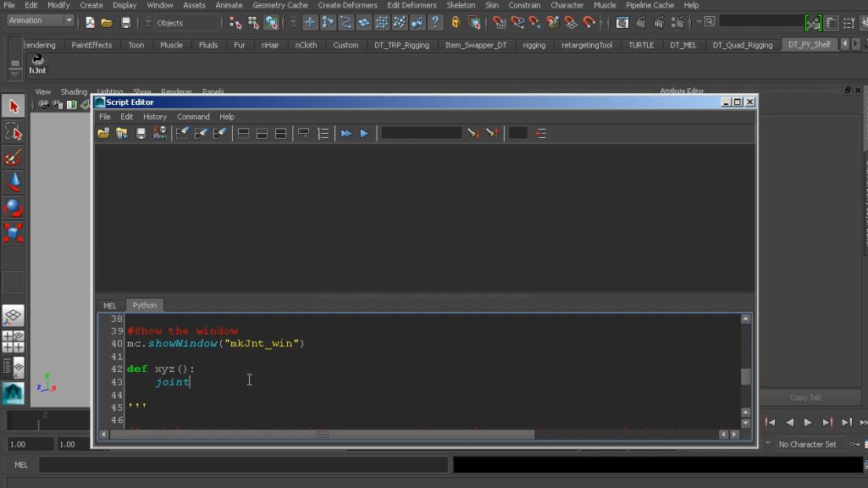Click Execute single play icon in Script Editor
This screenshot has height=488, width=868.
coord(364,134)
